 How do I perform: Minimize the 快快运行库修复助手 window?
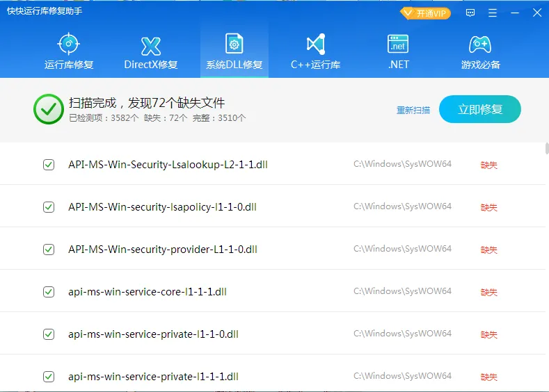pyautogui.click(x=514, y=13)
